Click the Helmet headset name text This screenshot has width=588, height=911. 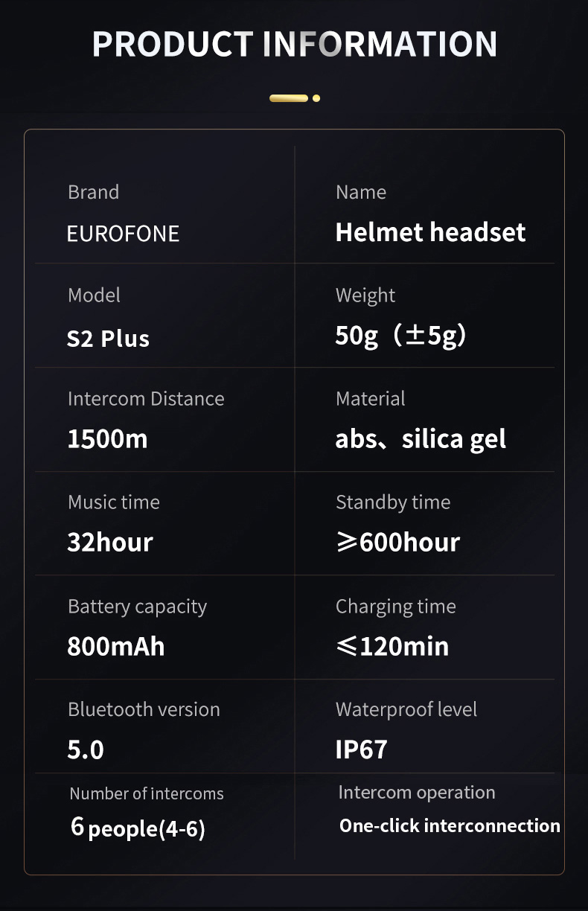(x=430, y=232)
